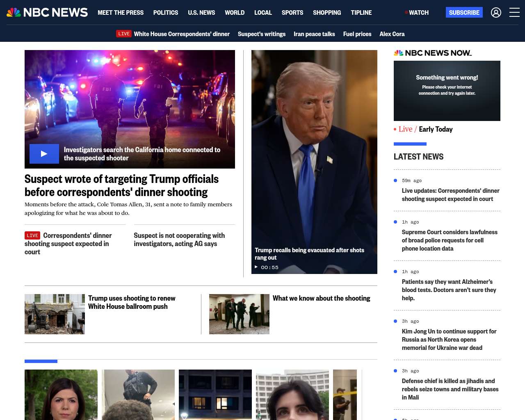Screen dimensions: 525x420
Task: Click the Watch live indicator link
Action: (417, 13)
